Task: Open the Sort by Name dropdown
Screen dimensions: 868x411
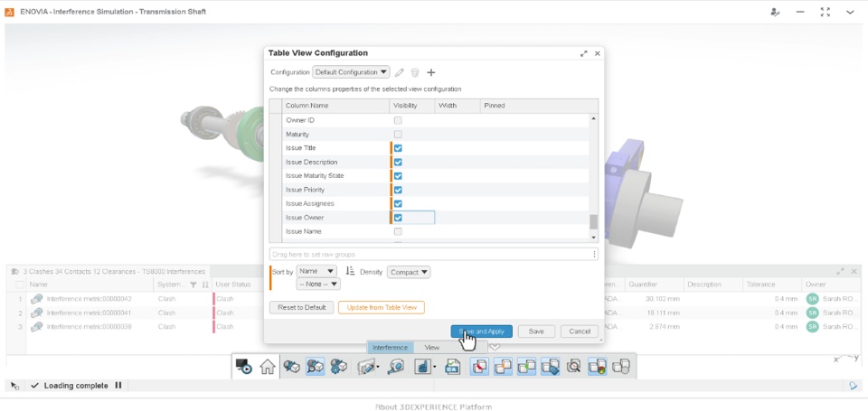Action: point(316,272)
